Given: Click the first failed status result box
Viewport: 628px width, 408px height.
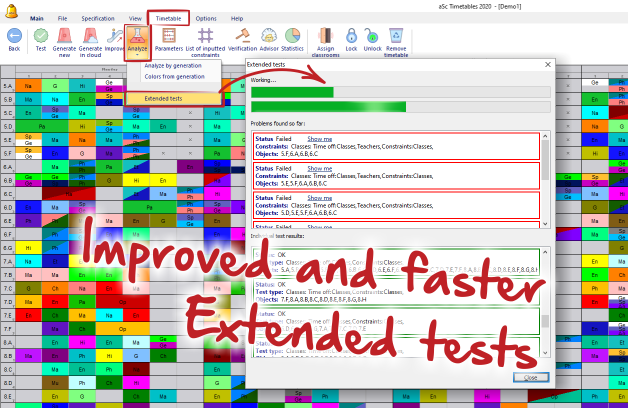Looking at the screenshot, I should pyautogui.click(x=396, y=146).
